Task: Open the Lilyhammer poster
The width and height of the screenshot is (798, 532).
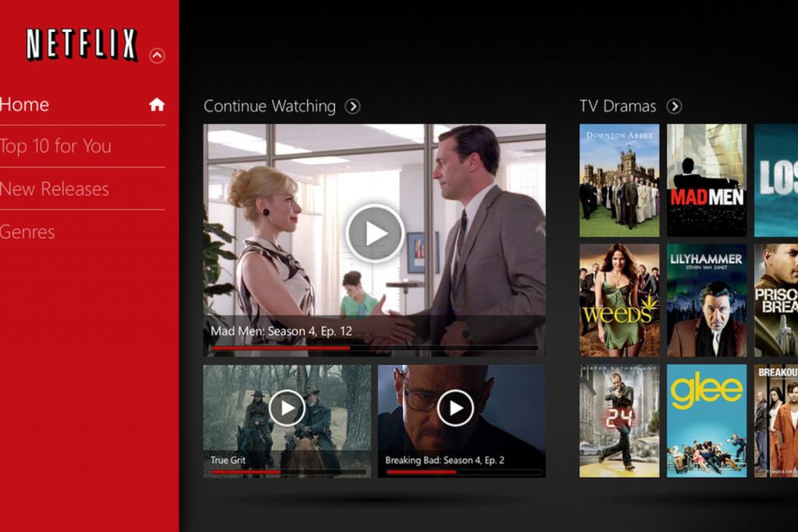Action: (x=707, y=300)
